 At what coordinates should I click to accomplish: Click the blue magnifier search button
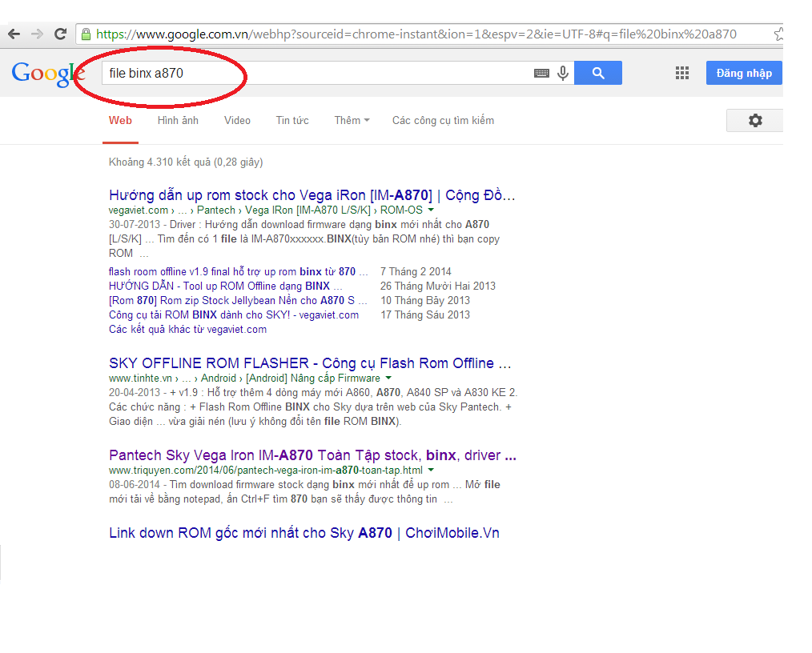click(598, 73)
